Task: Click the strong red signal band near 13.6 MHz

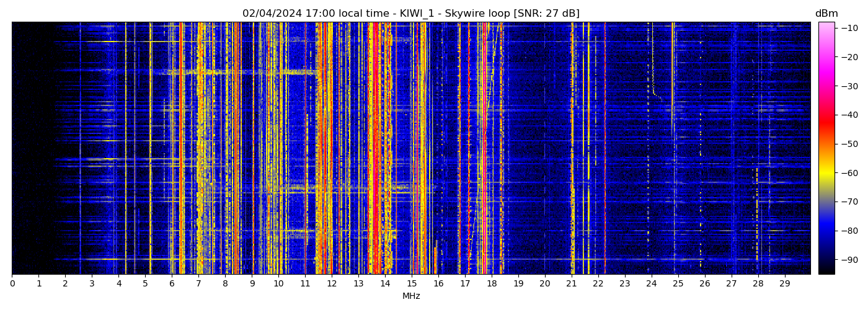Action: pyautogui.click(x=375, y=149)
